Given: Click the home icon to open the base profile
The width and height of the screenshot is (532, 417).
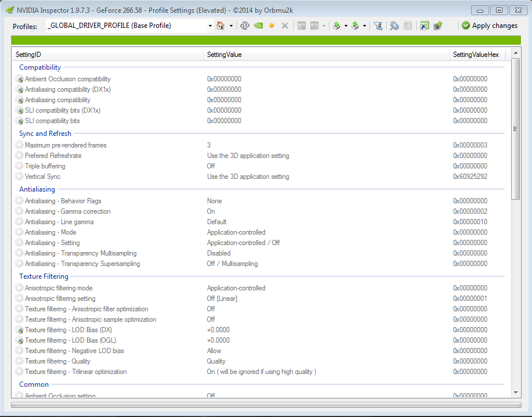Looking at the screenshot, I should click(x=220, y=26).
